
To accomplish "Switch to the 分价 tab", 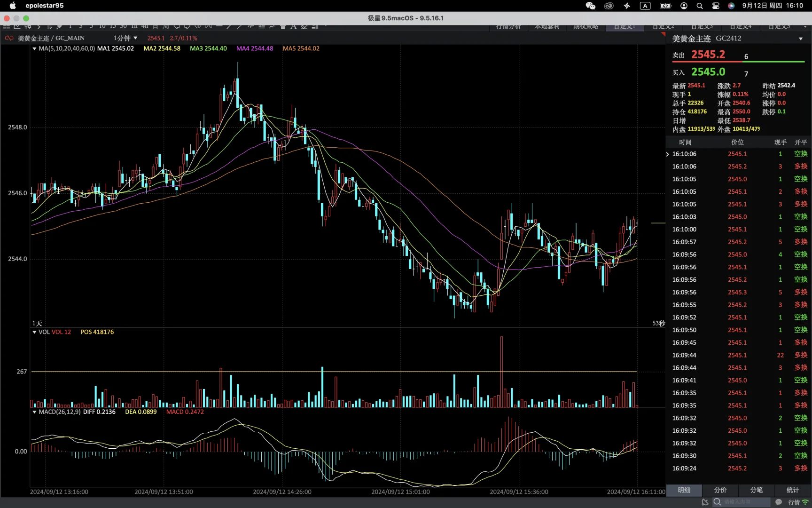I will coord(720,490).
